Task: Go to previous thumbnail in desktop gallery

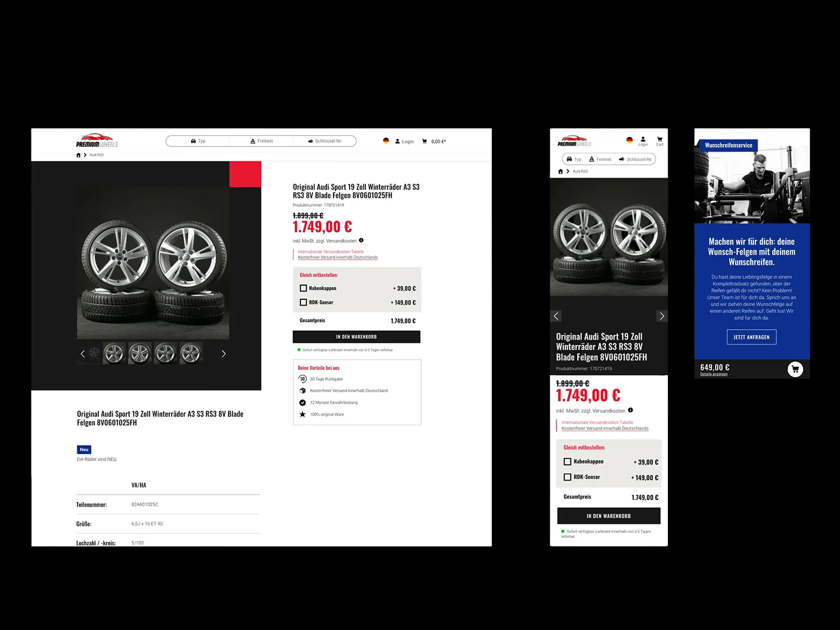Action: pos(82,354)
